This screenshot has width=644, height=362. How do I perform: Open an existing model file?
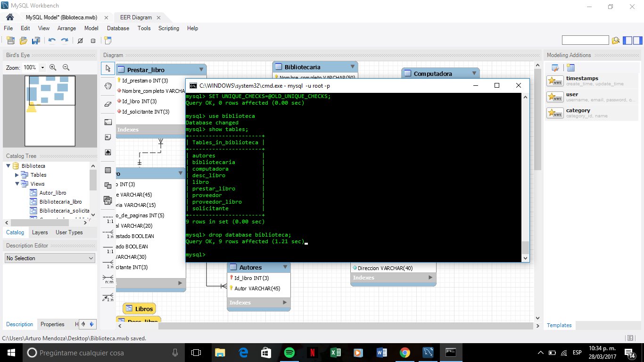click(23, 41)
